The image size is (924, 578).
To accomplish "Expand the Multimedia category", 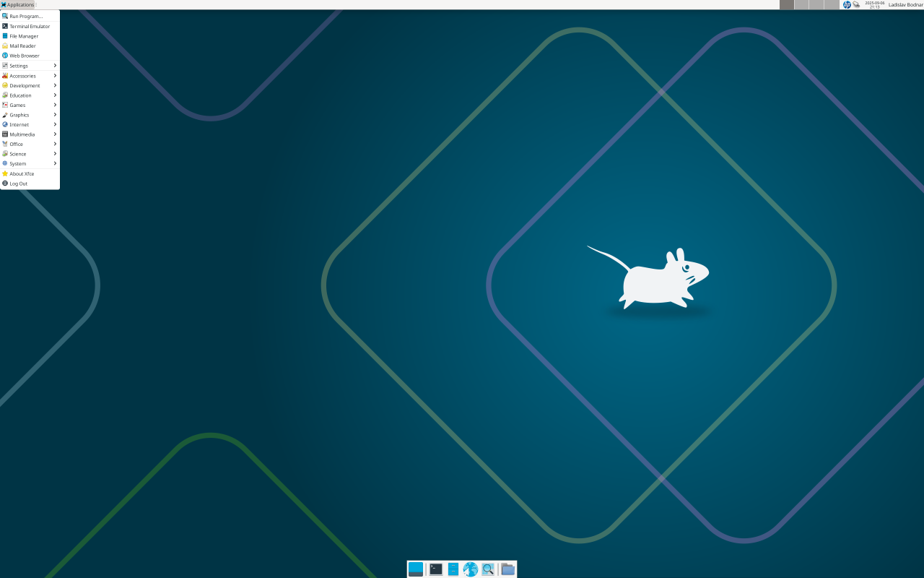I will pyautogui.click(x=30, y=134).
